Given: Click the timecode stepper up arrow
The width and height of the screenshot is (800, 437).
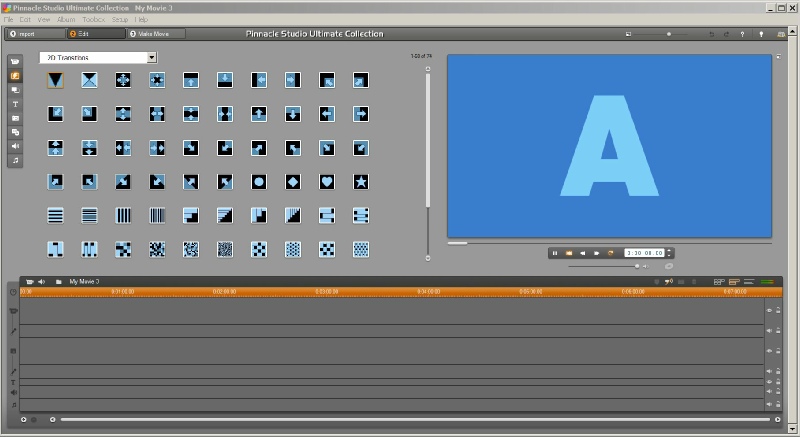Looking at the screenshot, I should [x=670, y=251].
